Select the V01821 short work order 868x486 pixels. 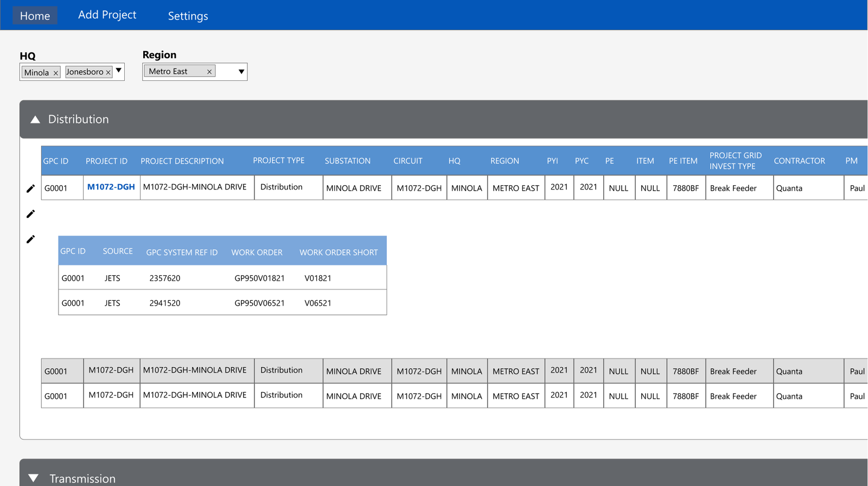pyautogui.click(x=318, y=278)
